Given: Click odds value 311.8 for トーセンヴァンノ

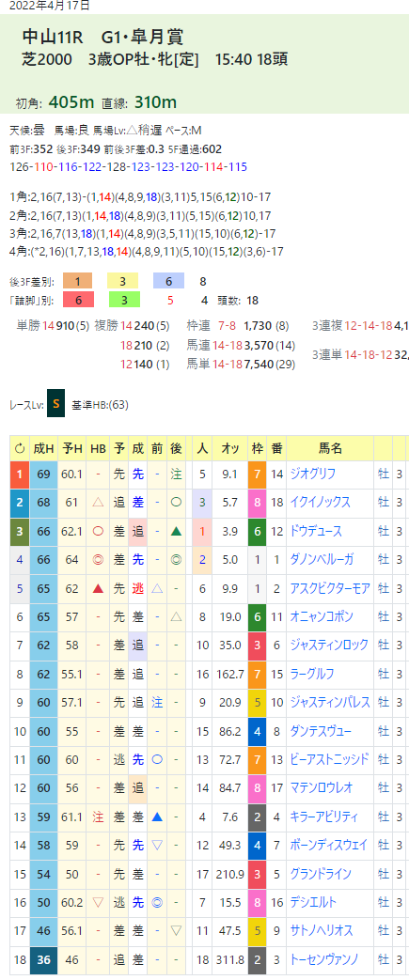Looking at the screenshot, I should pyautogui.click(x=230, y=958).
